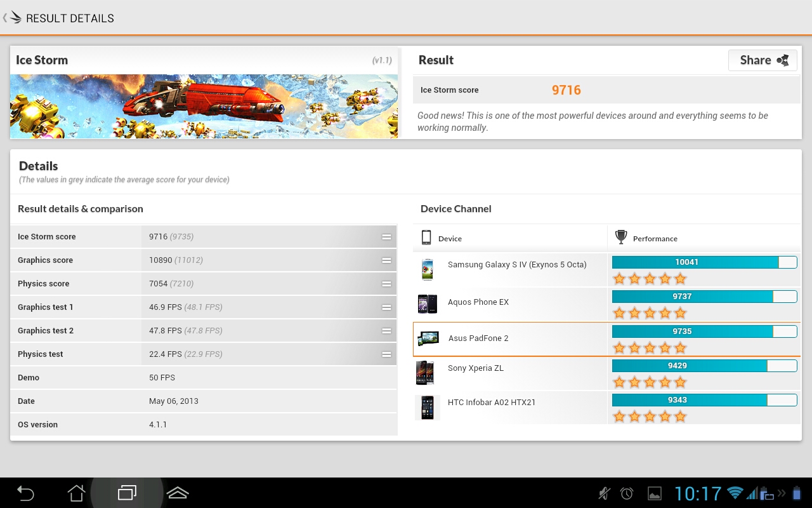
Task: Click the orange 9716 score value
Action: (x=566, y=90)
